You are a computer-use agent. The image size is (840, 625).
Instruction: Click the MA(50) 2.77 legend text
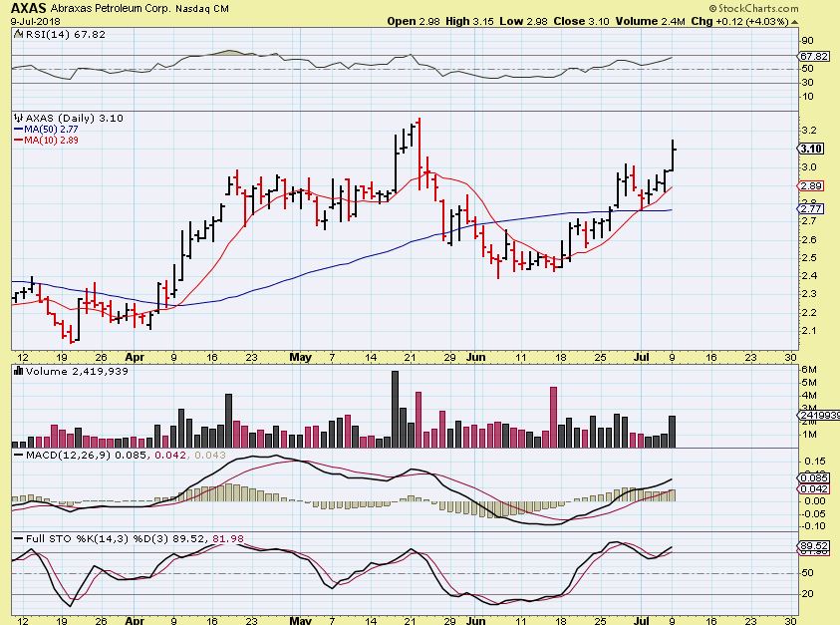pos(51,130)
